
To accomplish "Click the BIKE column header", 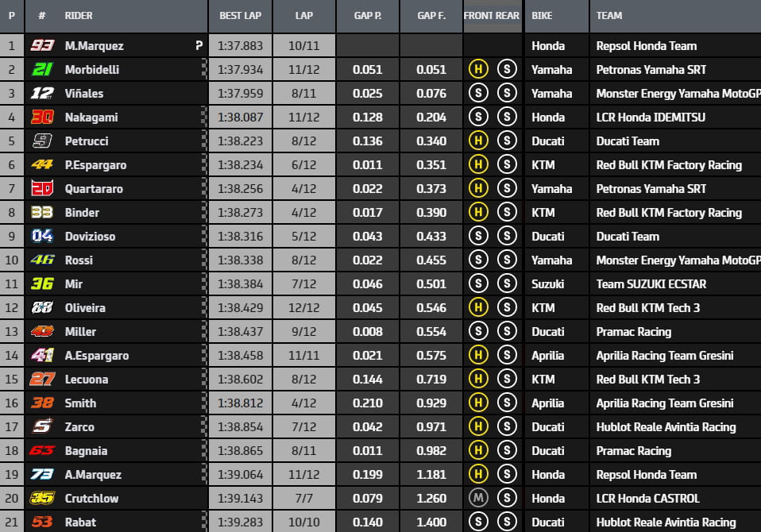I will pos(544,15).
